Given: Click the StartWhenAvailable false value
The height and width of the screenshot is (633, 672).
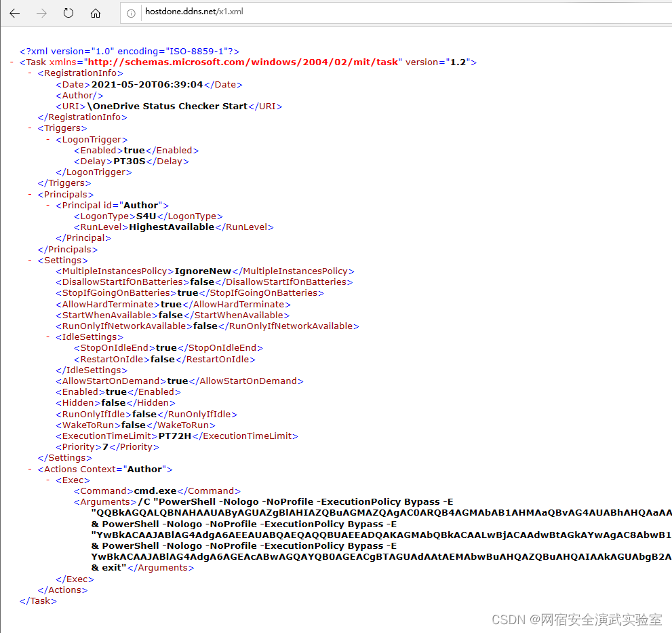Looking at the screenshot, I should 171,315.
